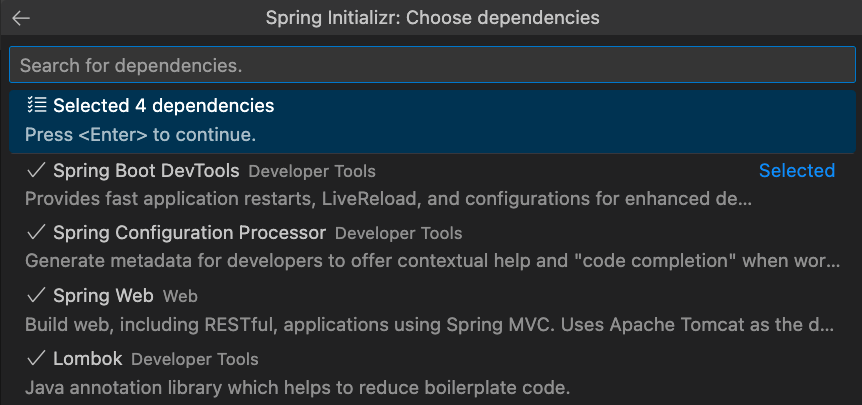This screenshot has height=405, width=862.
Task: Click the blue 'Selected' label
Action: tap(796, 171)
